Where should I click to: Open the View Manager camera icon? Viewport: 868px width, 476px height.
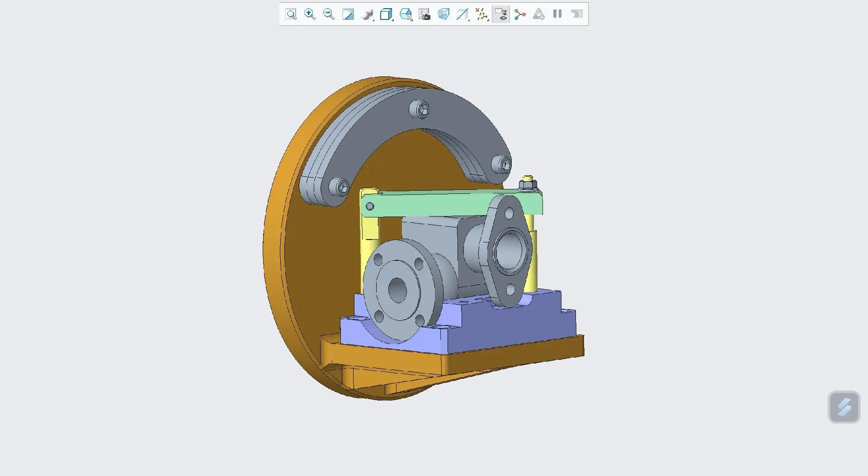(x=425, y=14)
